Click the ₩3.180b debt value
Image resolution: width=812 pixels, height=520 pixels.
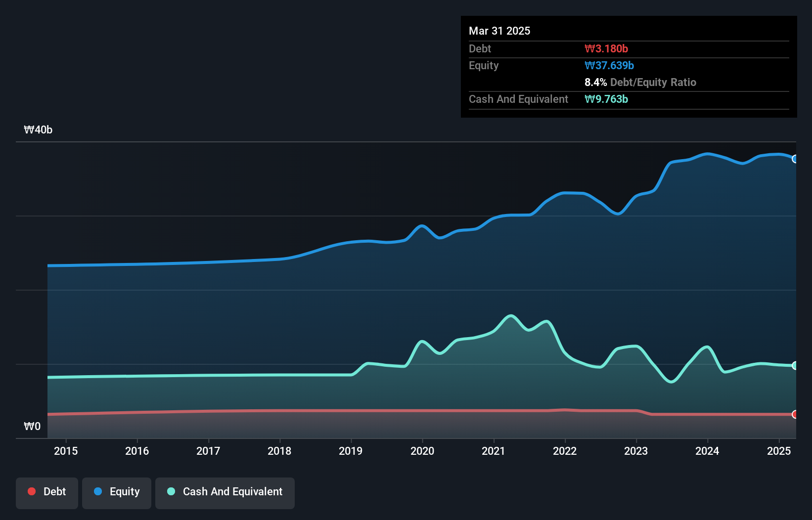point(606,48)
